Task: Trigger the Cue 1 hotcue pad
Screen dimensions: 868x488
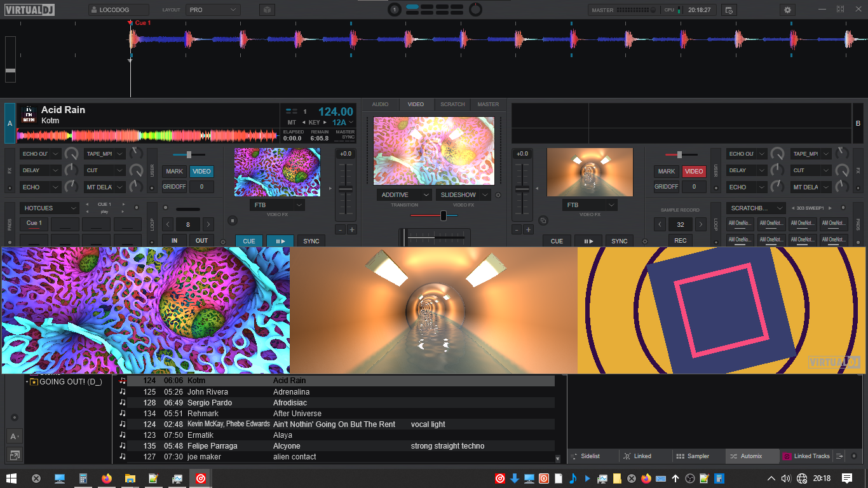Action: [34, 224]
